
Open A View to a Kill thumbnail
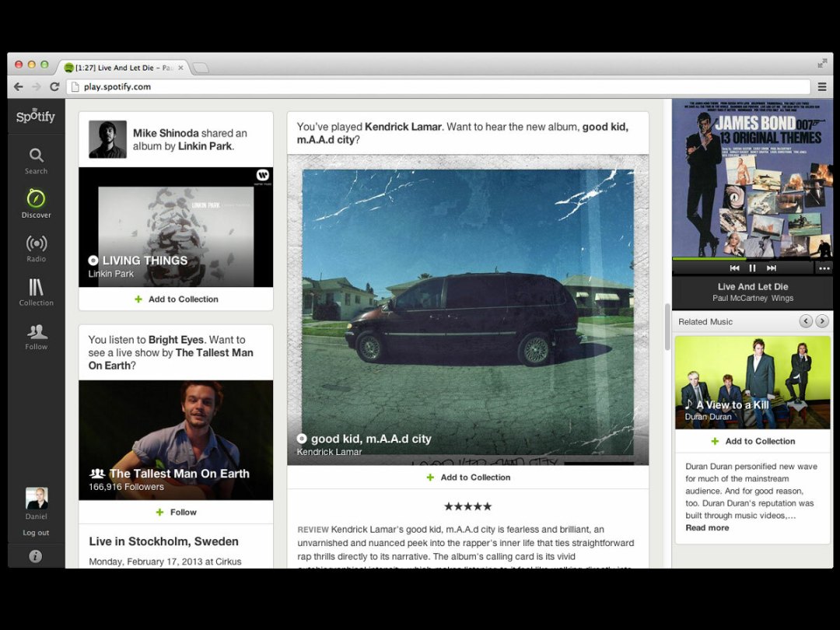(752, 383)
